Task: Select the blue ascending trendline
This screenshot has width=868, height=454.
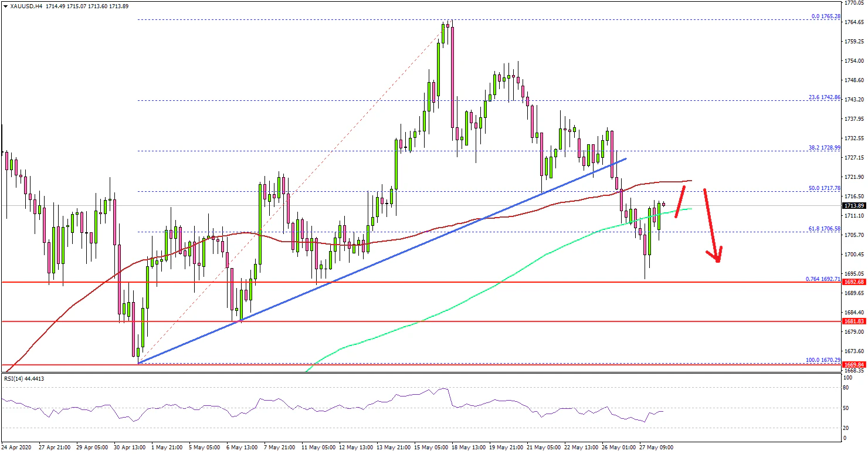Action: pos(381,261)
